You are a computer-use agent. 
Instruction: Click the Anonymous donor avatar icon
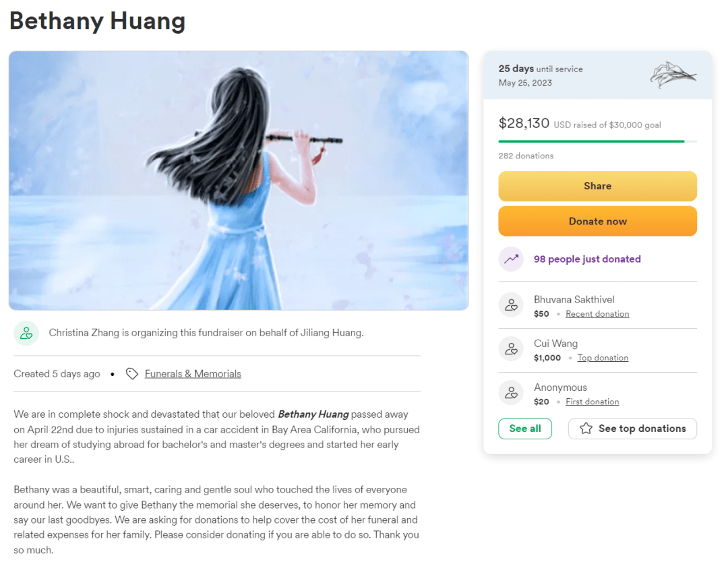coord(511,392)
